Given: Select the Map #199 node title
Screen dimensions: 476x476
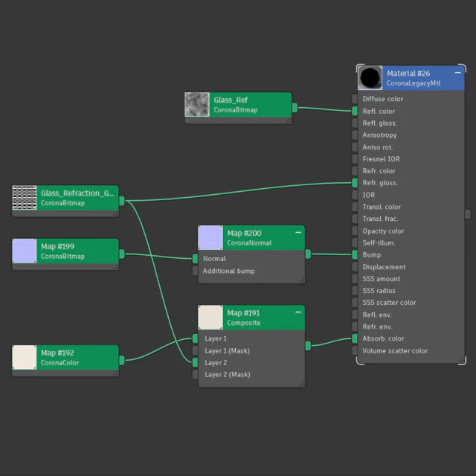Looking at the screenshot, I should point(58,246).
